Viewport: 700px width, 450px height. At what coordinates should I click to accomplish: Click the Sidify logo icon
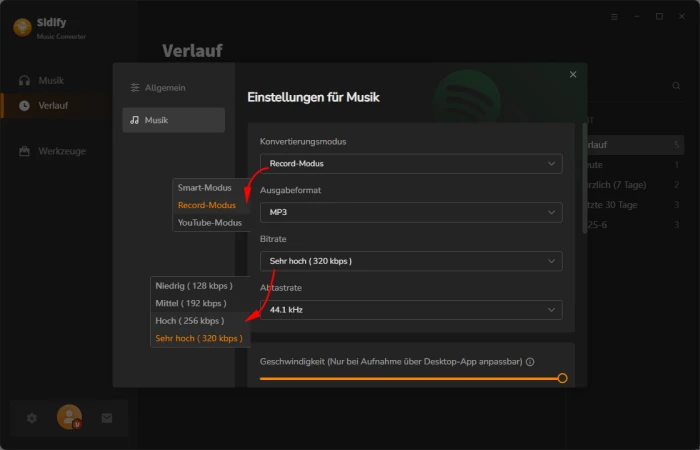pos(22,28)
